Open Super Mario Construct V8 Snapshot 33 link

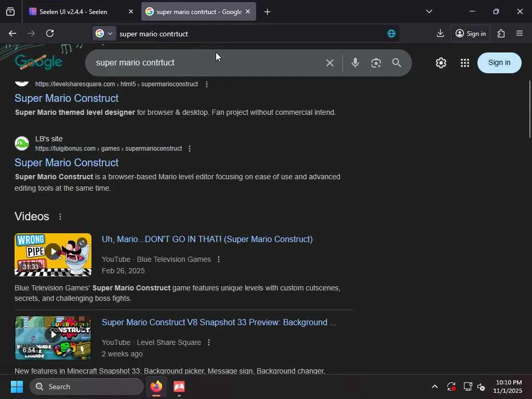(219, 322)
